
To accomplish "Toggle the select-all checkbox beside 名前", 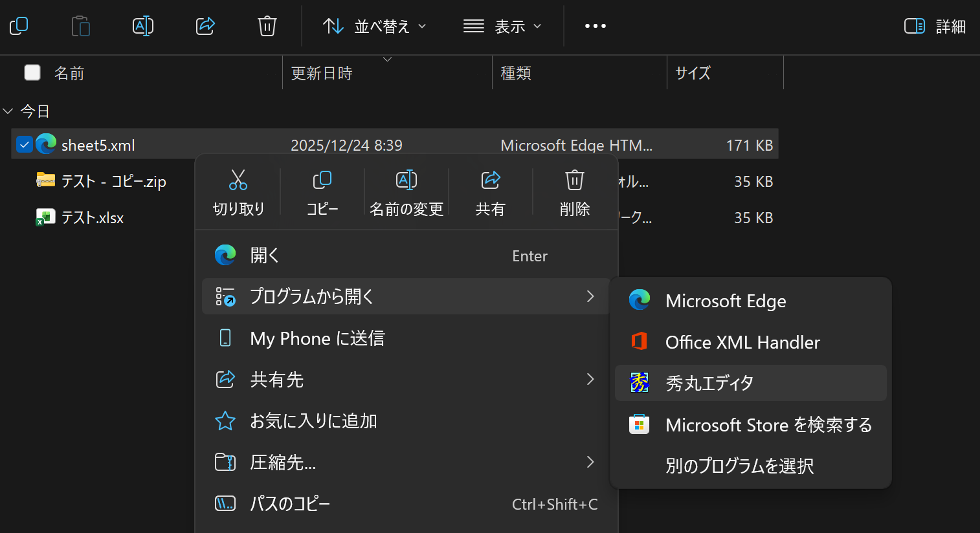I will pos(32,72).
